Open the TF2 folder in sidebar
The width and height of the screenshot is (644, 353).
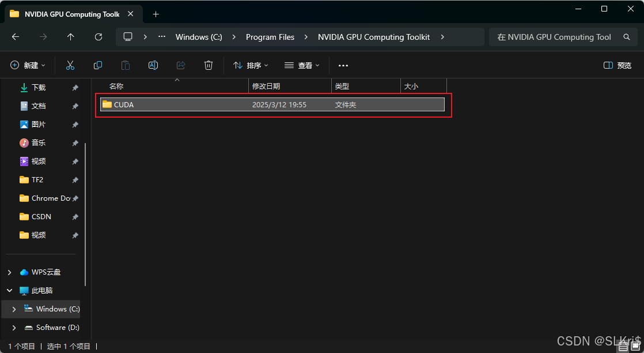[37, 180]
